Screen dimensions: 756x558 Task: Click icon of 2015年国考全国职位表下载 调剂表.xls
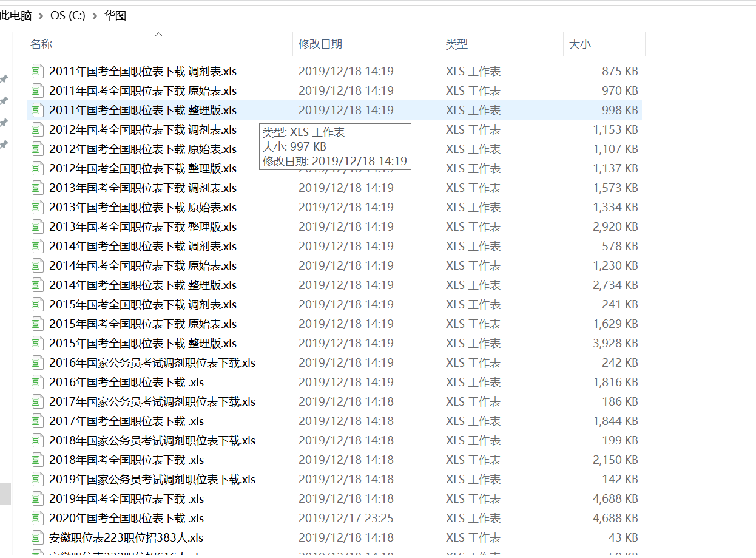click(x=38, y=304)
